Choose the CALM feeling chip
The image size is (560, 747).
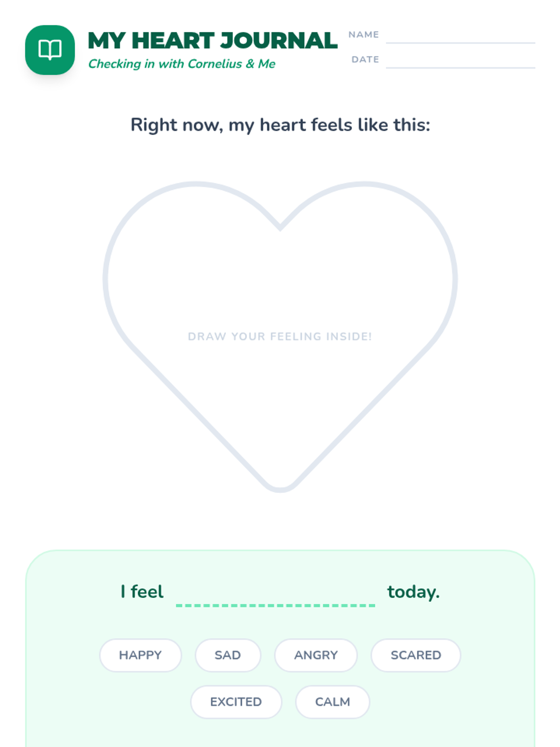(333, 702)
